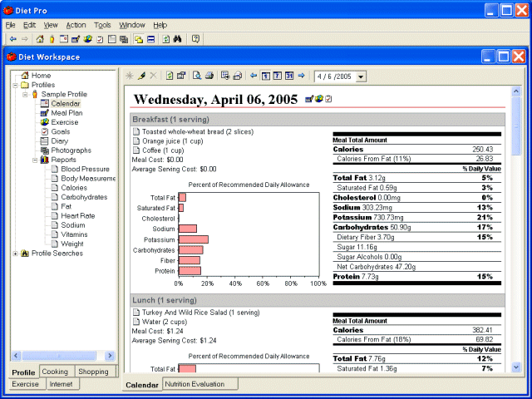Screen dimensions: 532x399
Task: Select the Exercise tab at bottom left
Action: [26, 384]
